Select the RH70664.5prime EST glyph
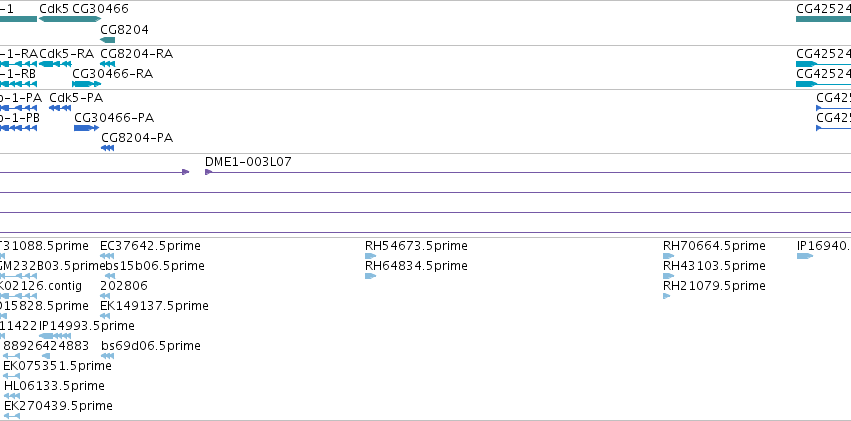This screenshot has height=421, width=851. click(669, 256)
